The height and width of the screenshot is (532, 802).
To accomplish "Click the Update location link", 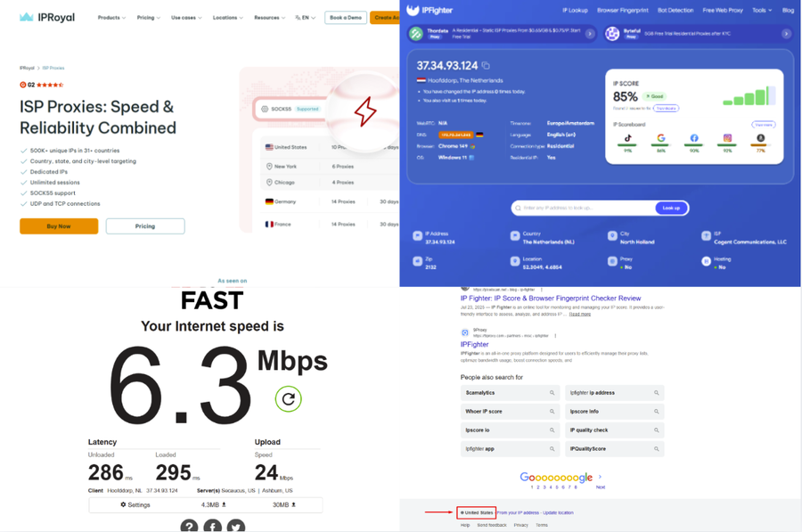I will pyautogui.click(x=558, y=512).
